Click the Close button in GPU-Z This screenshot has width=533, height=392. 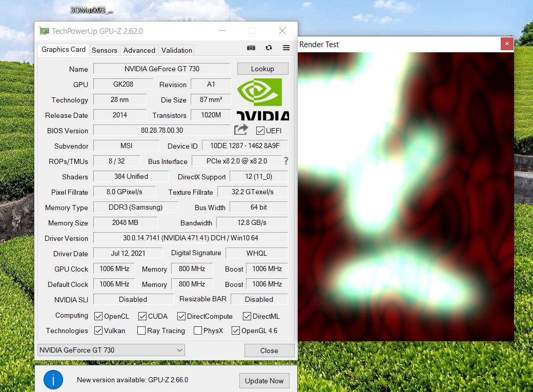269,350
